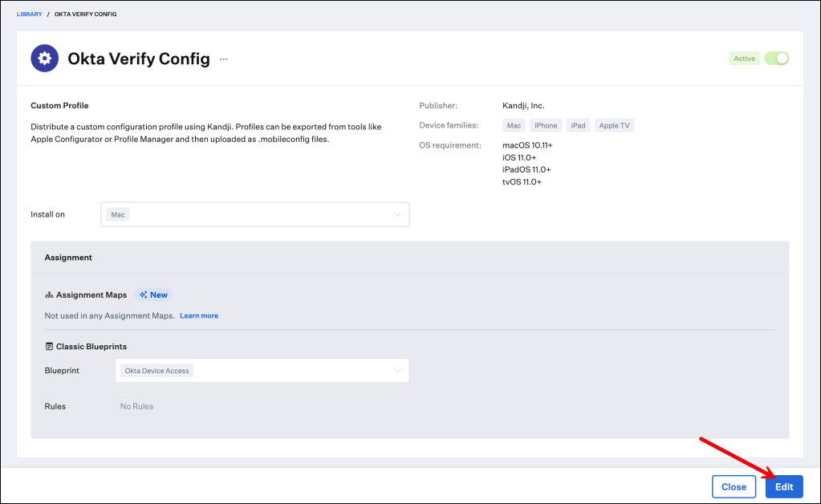Click the iPad device family tag
This screenshot has width=821, height=504.
tap(578, 125)
